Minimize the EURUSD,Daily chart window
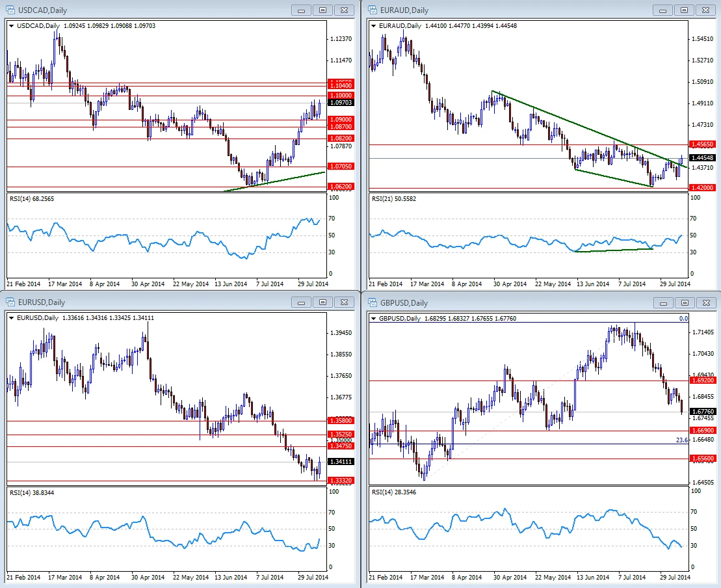Viewport: 721px width, 588px height. tap(301, 302)
